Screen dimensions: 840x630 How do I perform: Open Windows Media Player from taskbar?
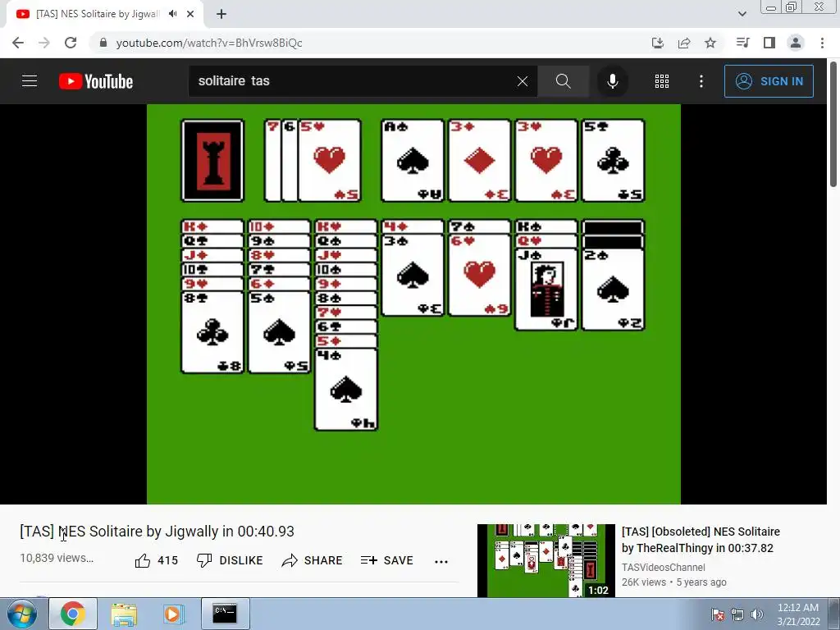coord(172,614)
